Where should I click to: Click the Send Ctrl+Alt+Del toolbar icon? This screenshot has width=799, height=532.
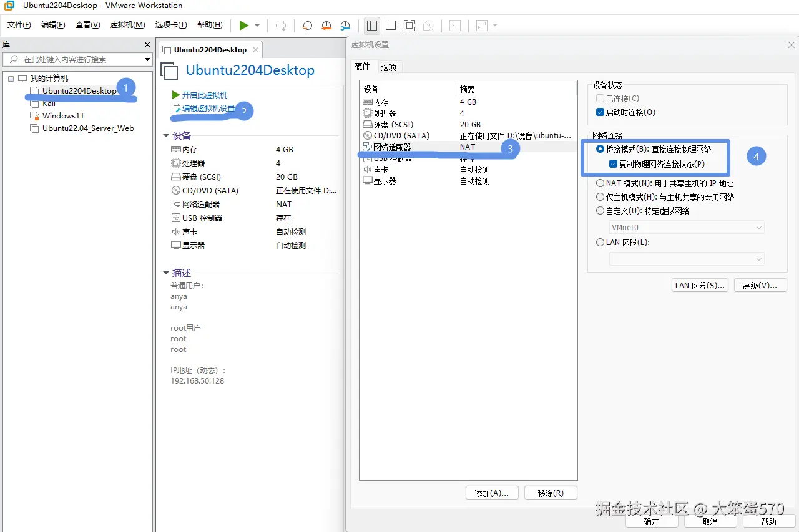[282, 26]
